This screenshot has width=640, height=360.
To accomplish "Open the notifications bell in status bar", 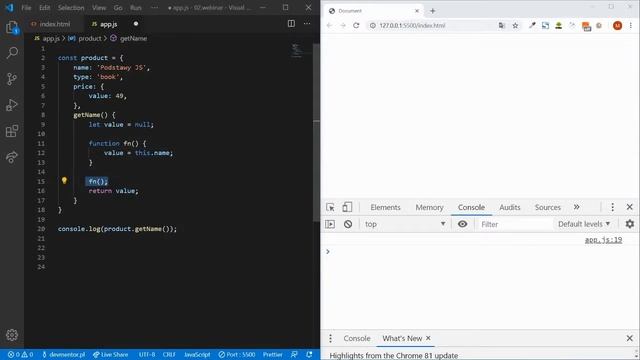I will (309, 355).
